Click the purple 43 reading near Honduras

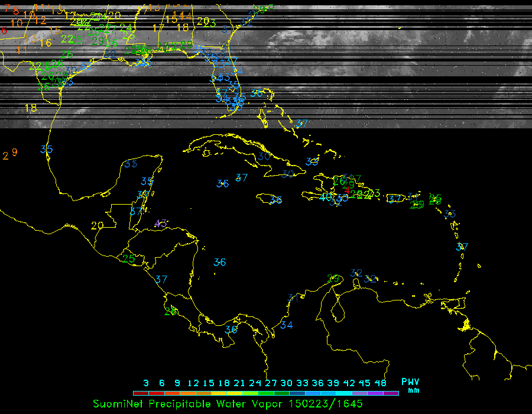pos(160,224)
